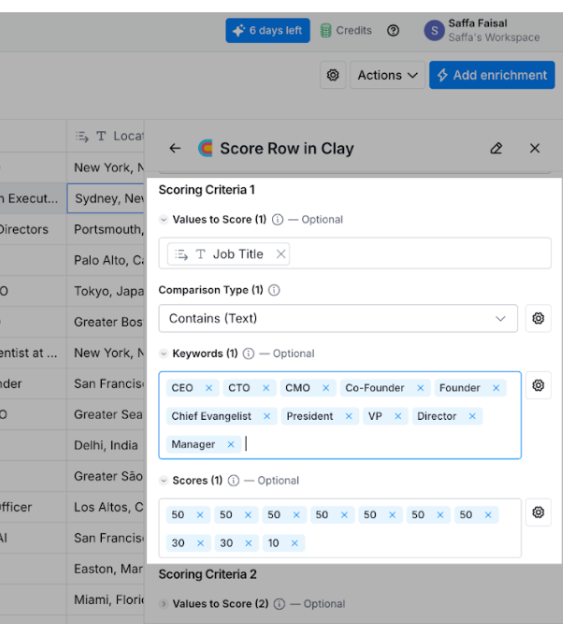Select the Tokyo, Japan location cell
563x624 pixels.
point(105,291)
